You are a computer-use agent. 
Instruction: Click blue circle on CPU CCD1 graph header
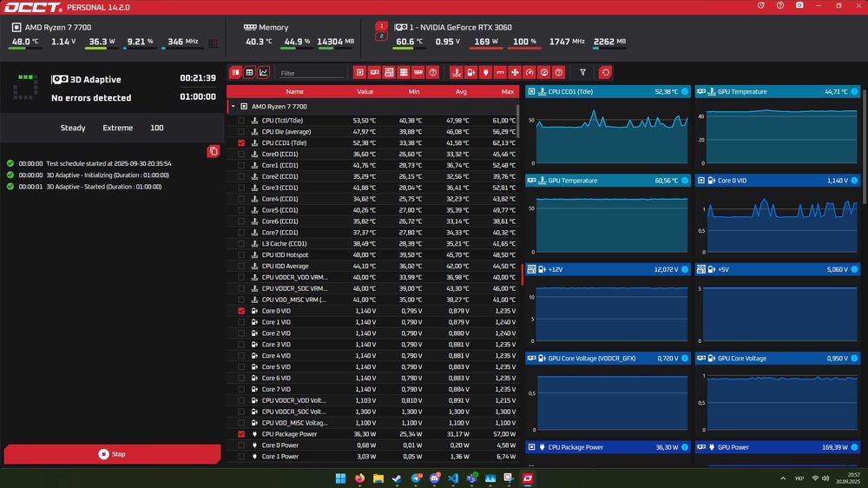685,91
